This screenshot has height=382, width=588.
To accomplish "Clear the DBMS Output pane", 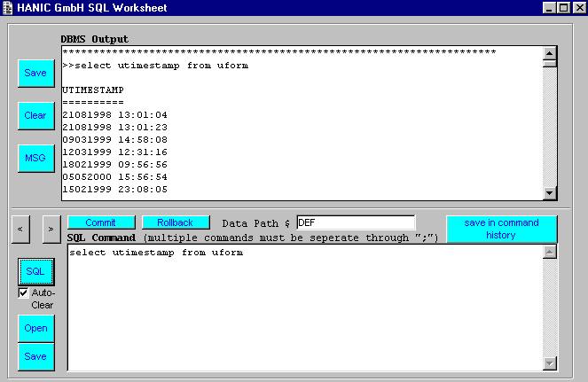I will pyautogui.click(x=36, y=115).
